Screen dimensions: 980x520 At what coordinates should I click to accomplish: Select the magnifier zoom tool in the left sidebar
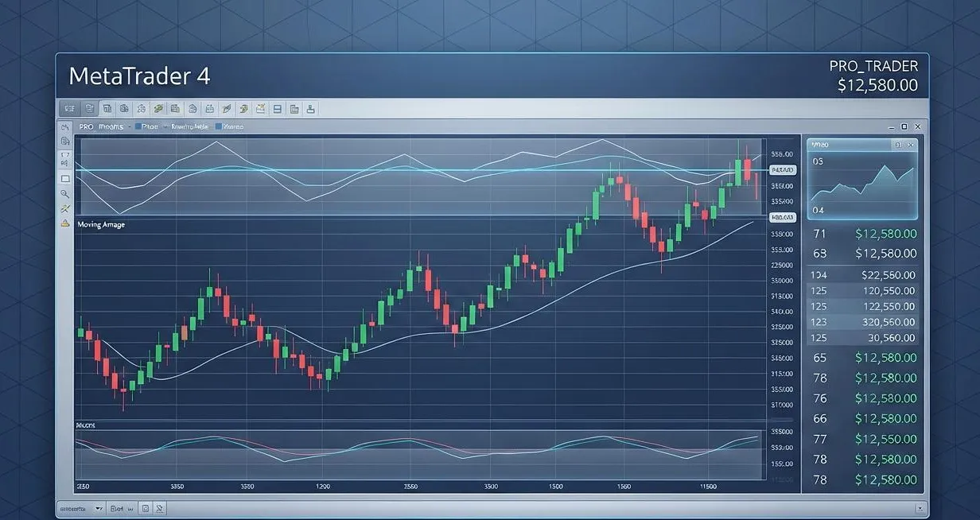click(65, 193)
